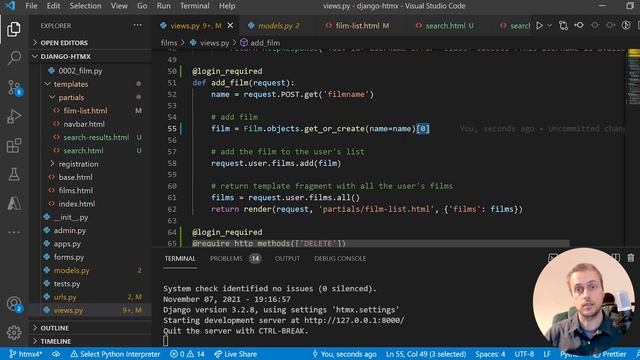Open Run and Debug view
The width and height of the screenshot is (640, 360).
(x=14, y=116)
